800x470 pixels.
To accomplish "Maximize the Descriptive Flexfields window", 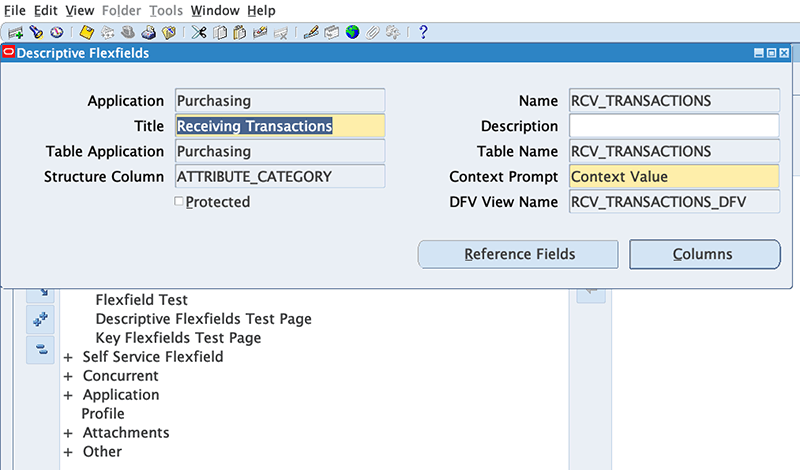I will 771,53.
